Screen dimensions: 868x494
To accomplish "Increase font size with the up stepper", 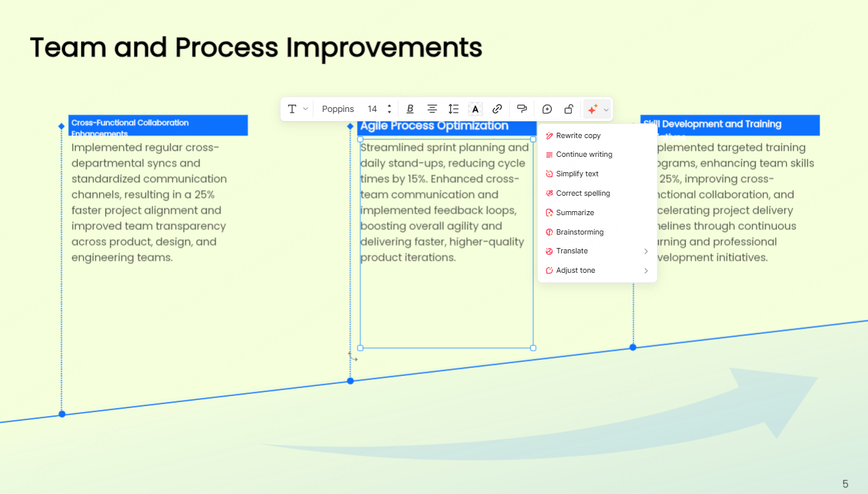I will click(x=389, y=105).
